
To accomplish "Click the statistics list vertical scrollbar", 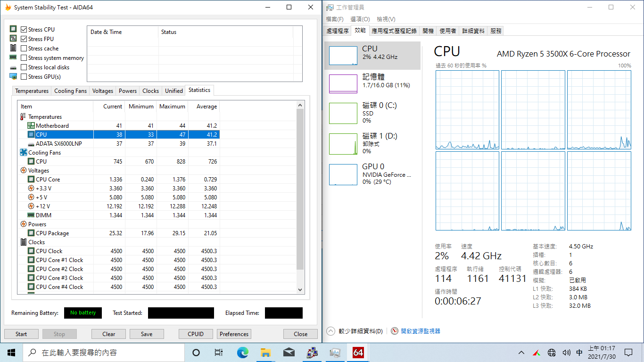I will (300, 189).
